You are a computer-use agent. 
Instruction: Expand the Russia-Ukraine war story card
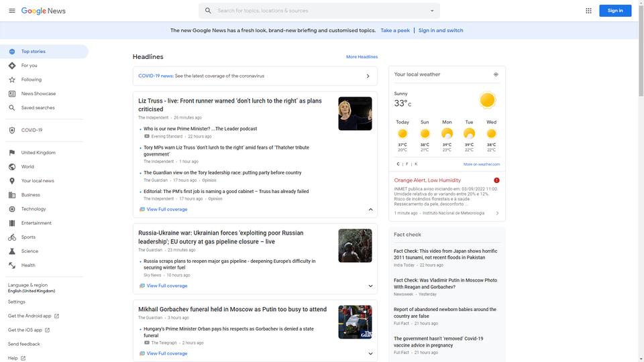click(370, 286)
